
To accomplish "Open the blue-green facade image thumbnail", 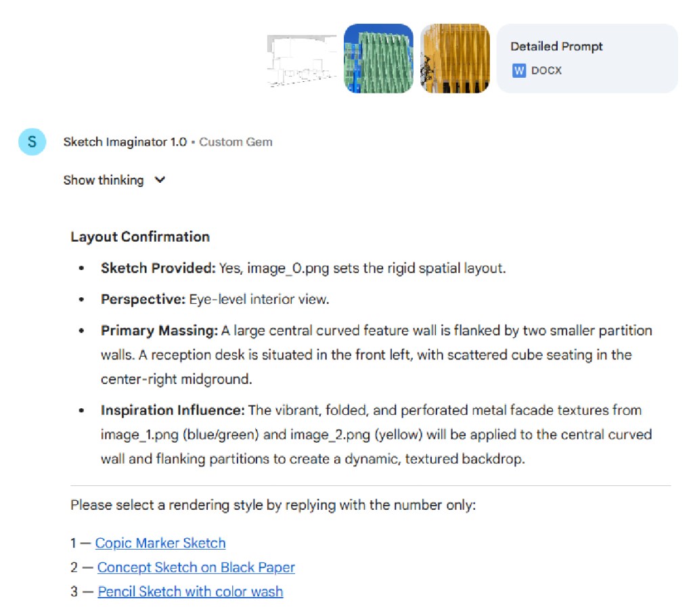I will (x=378, y=58).
